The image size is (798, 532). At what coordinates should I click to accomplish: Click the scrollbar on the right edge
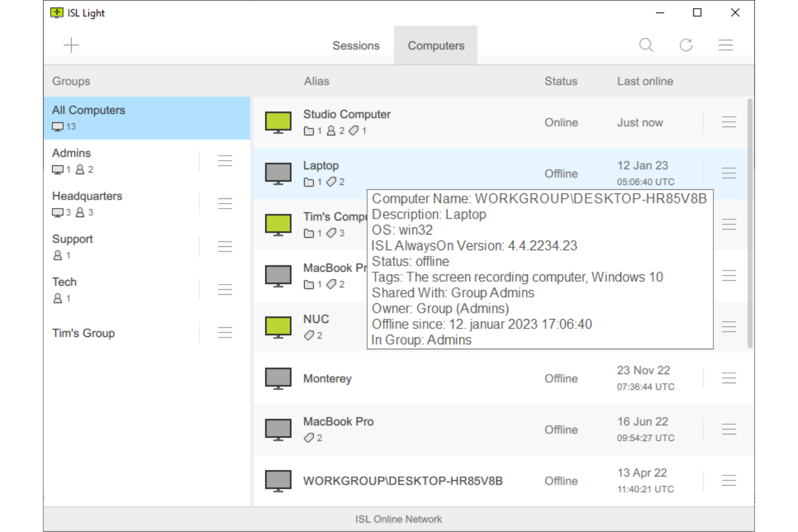(x=750, y=216)
